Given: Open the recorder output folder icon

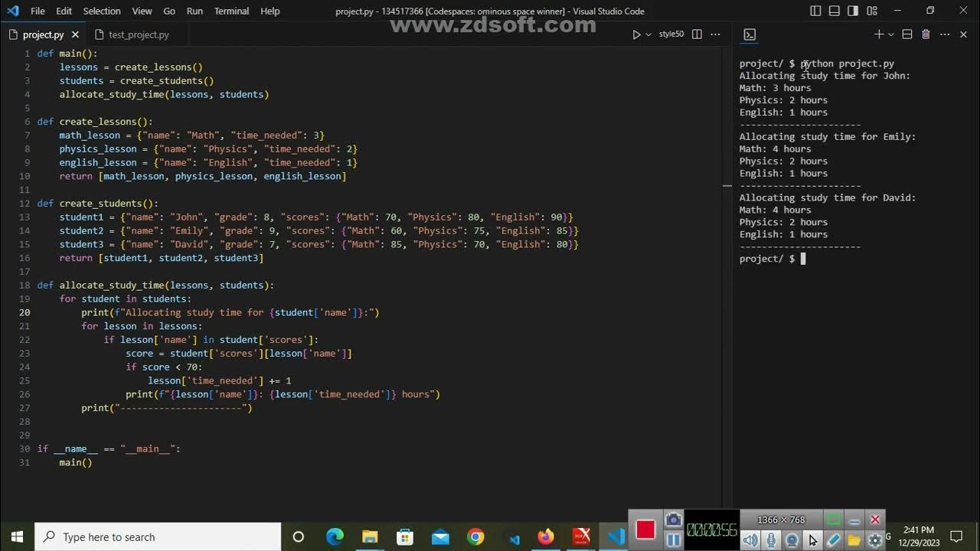Looking at the screenshot, I should click(x=854, y=540).
